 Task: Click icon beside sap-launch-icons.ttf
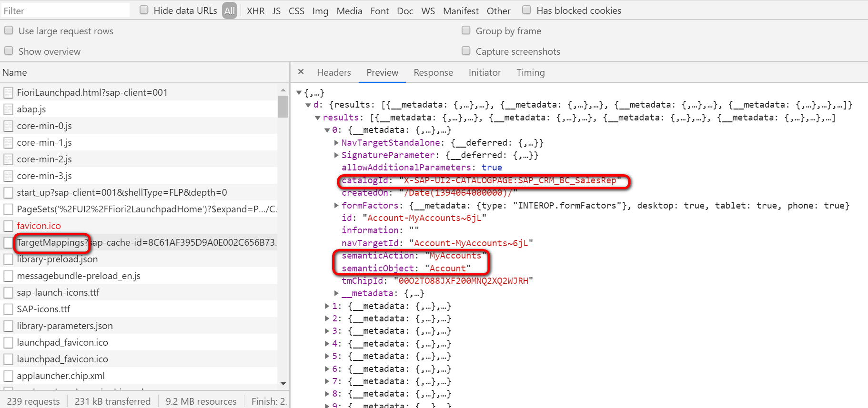click(8, 292)
